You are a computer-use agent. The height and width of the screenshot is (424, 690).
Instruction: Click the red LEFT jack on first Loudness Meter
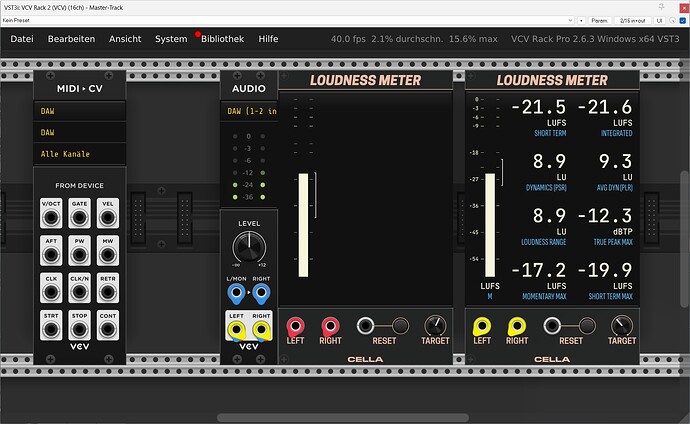[x=295, y=326]
